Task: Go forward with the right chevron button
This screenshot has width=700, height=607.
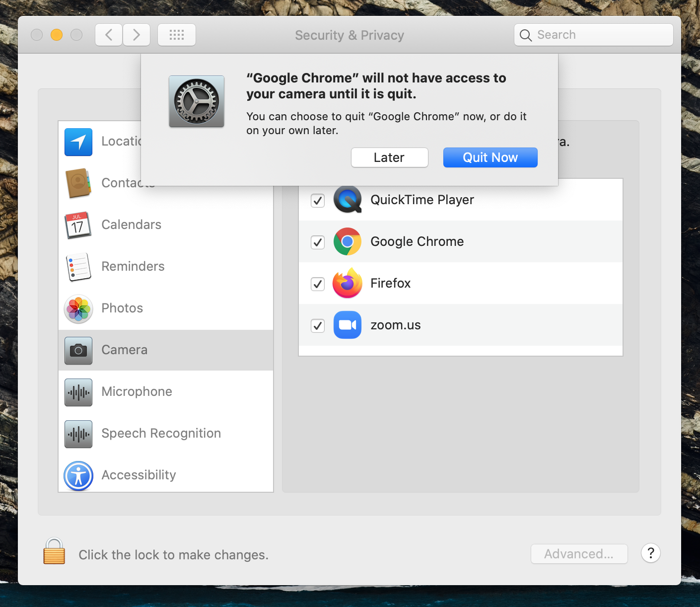Action: 137,35
